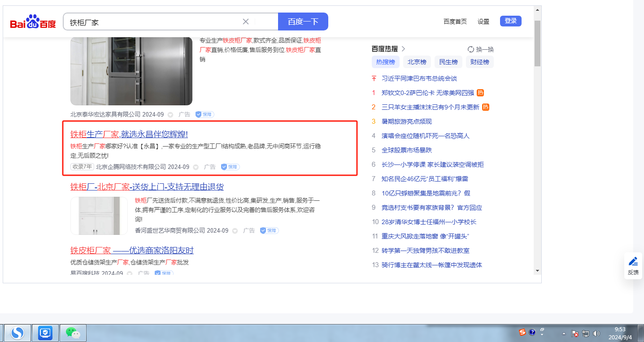Screen dimensions: 644x342
Task: Open the blue shield monitor taskbar app
Action: click(x=45, y=333)
